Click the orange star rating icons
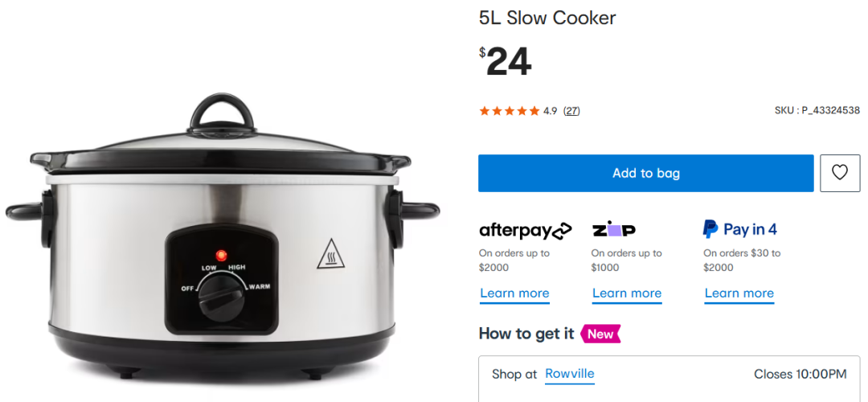This screenshot has width=868, height=402. click(510, 111)
